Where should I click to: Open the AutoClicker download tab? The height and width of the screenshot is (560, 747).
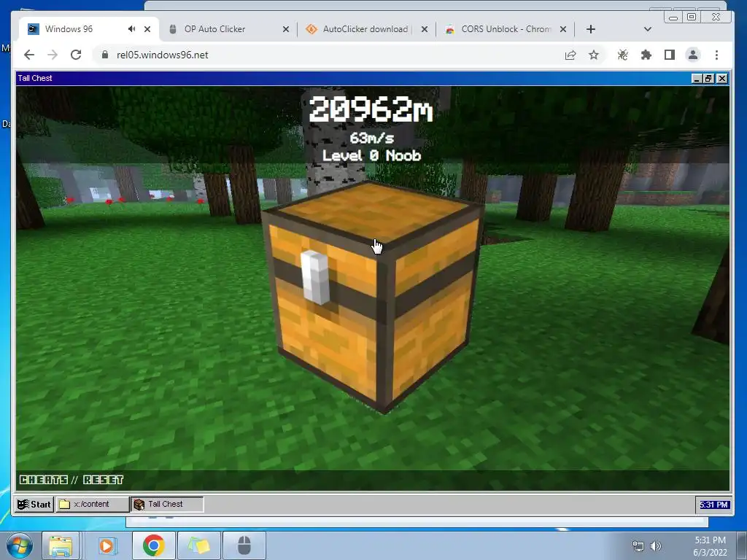365,29
